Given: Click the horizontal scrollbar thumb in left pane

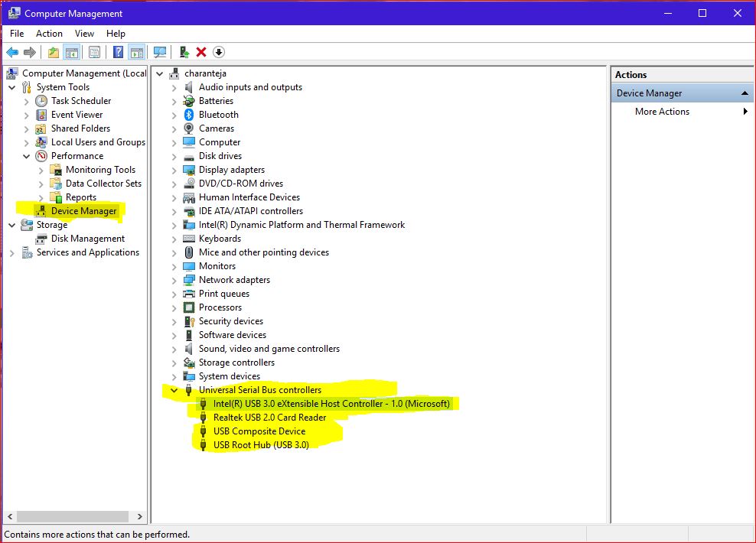Looking at the screenshot, I should tap(73, 516).
